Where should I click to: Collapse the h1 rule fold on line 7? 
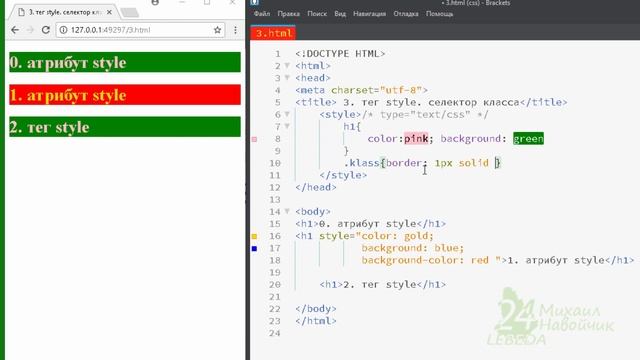click(287, 127)
